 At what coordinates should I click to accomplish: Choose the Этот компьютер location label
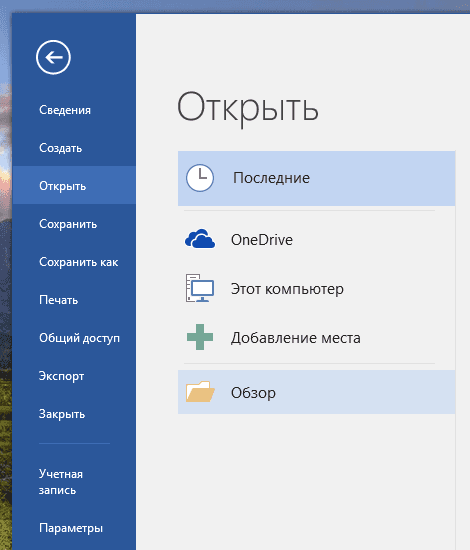click(287, 289)
